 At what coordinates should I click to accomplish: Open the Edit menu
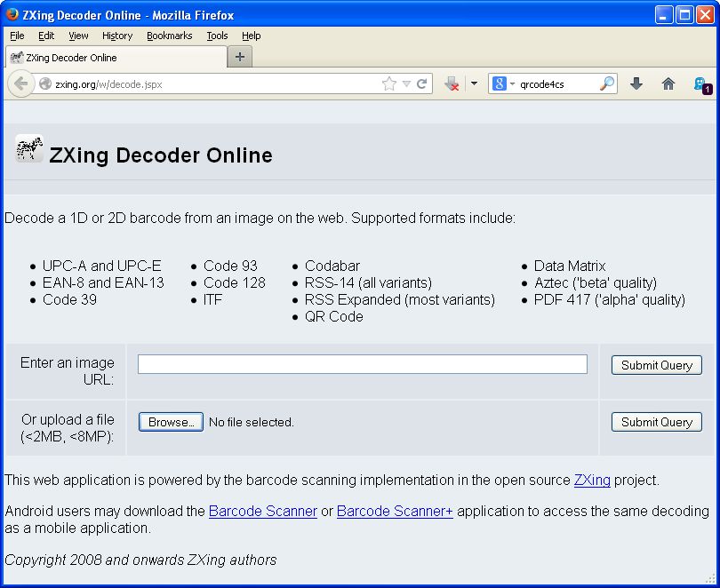46,36
